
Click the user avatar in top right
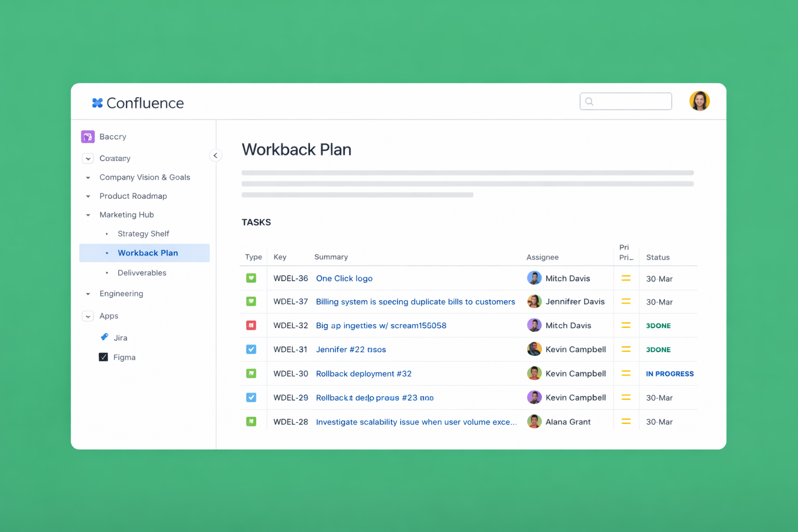tap(700, 101)
